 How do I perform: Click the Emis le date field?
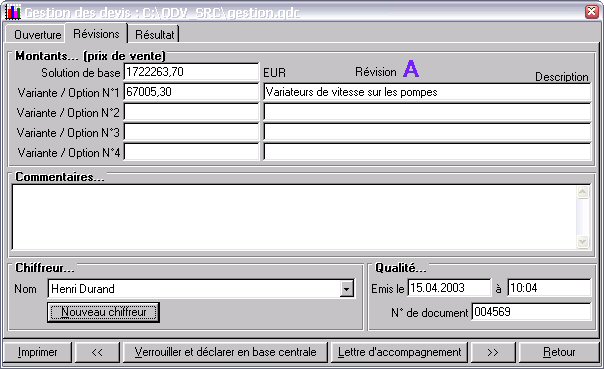pos(449,288)
